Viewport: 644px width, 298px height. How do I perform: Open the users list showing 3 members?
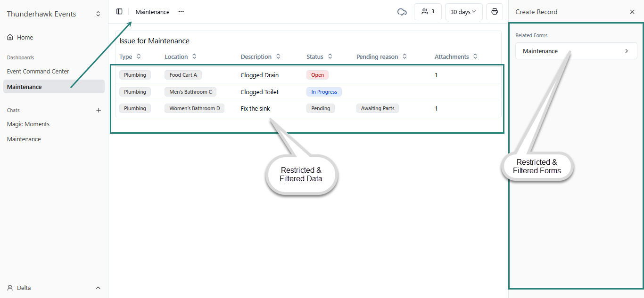click(x=428, y=12)
